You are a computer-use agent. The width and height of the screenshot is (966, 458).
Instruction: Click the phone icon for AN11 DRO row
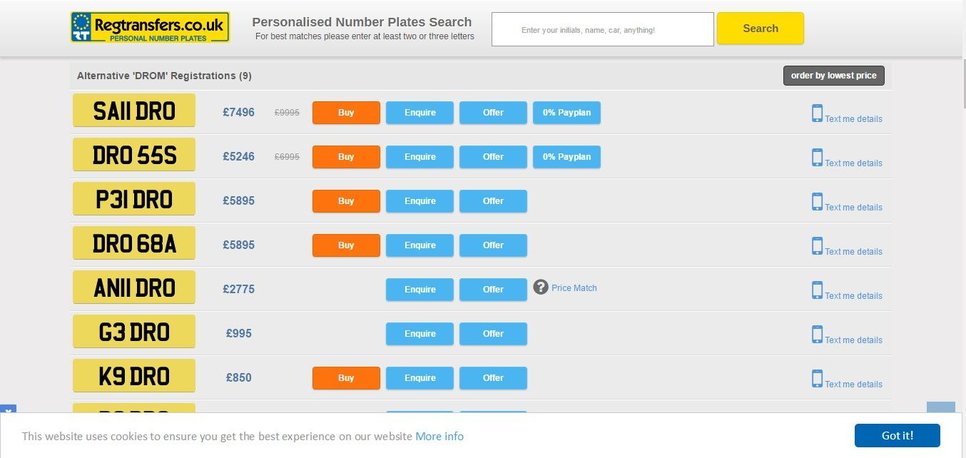click(817, 290)
